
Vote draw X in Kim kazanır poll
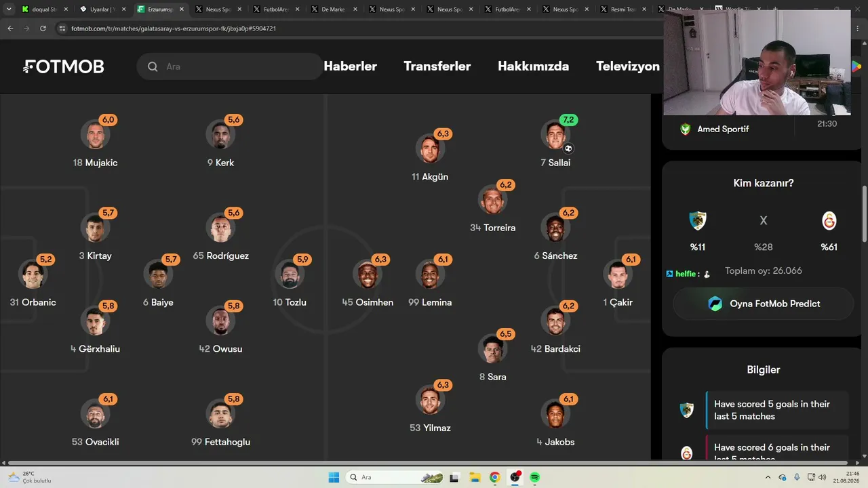tap(764, 220)
